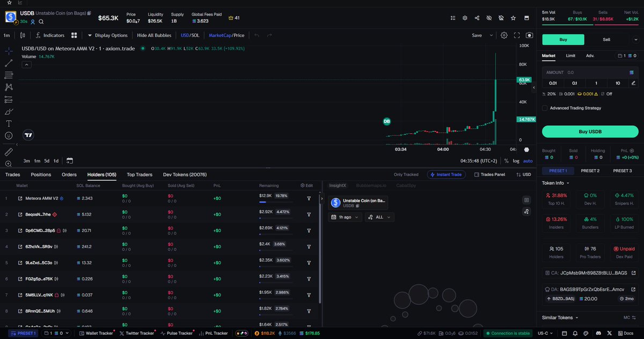Toggle Only Tracked filter

click(x=406, y=175)
